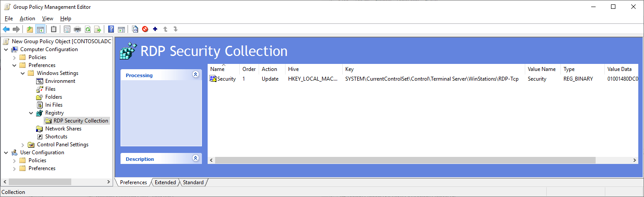
Task: Select the Shortcuts tree item
Action: tap(56, 137)
